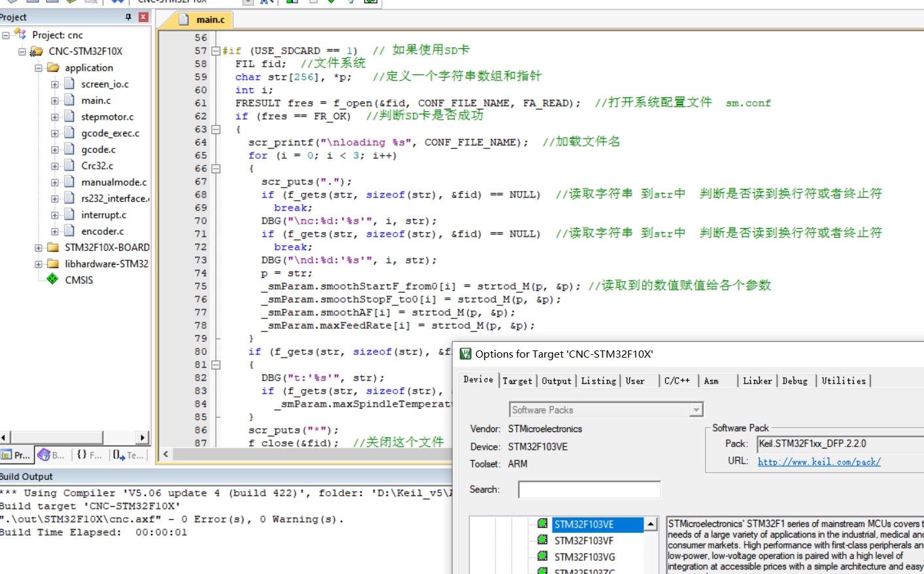
Task: Open the keil.com/pack URL link
Action: 819,462
